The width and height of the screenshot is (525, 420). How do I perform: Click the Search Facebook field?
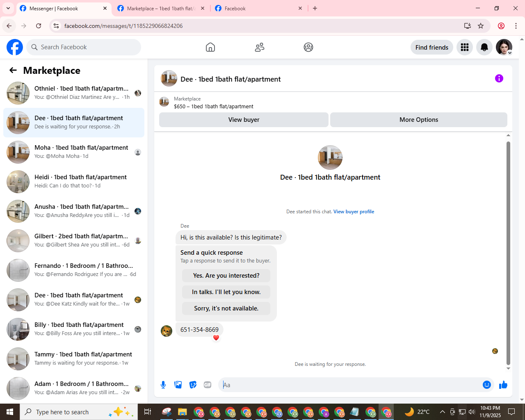(84, 47)
